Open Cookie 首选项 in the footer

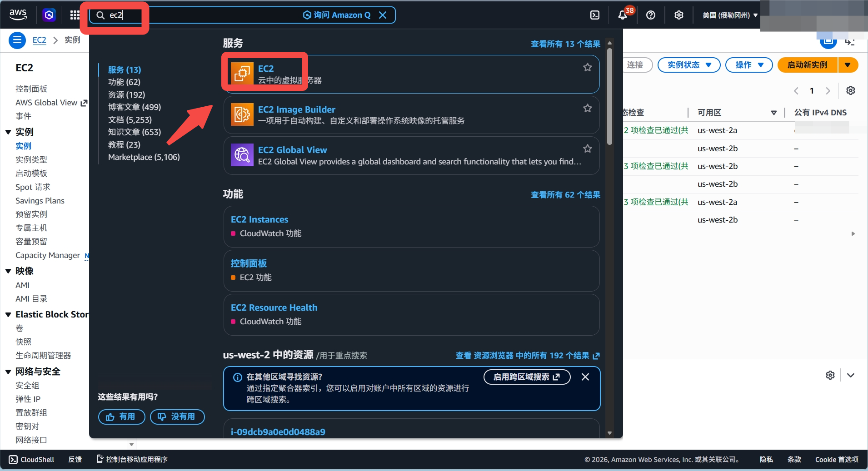(x=837, y=460)
